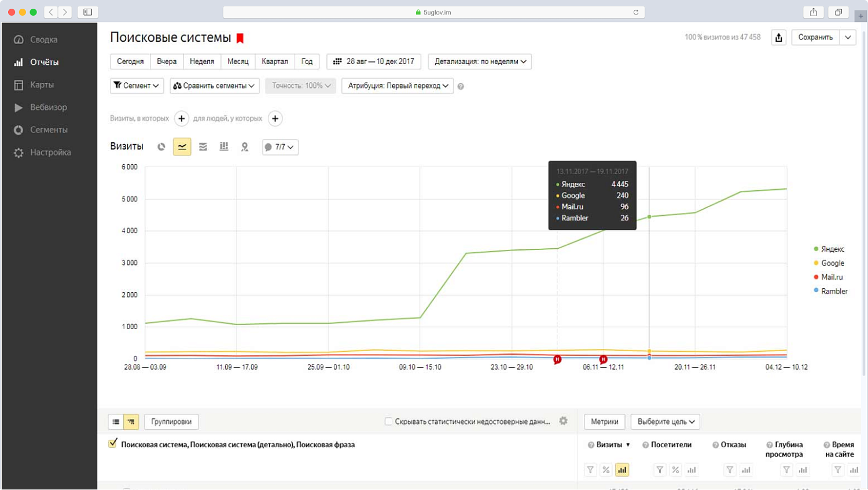Toggle Яндекс series in chart legend

[832, 249]
